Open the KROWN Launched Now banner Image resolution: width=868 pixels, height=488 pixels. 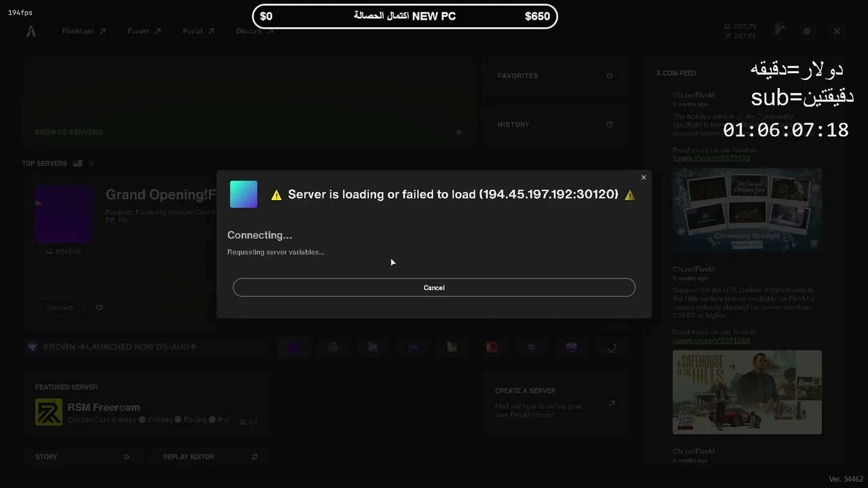146,347
